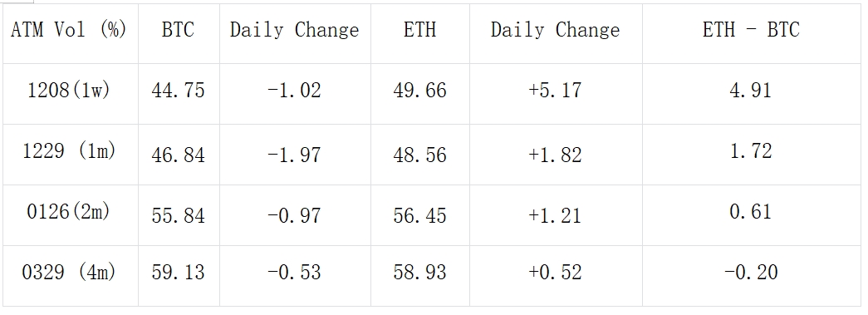Click the cell showing 46.84
Image resolution: width=868 pixels, height=315 pixels.
pos(179,155)
